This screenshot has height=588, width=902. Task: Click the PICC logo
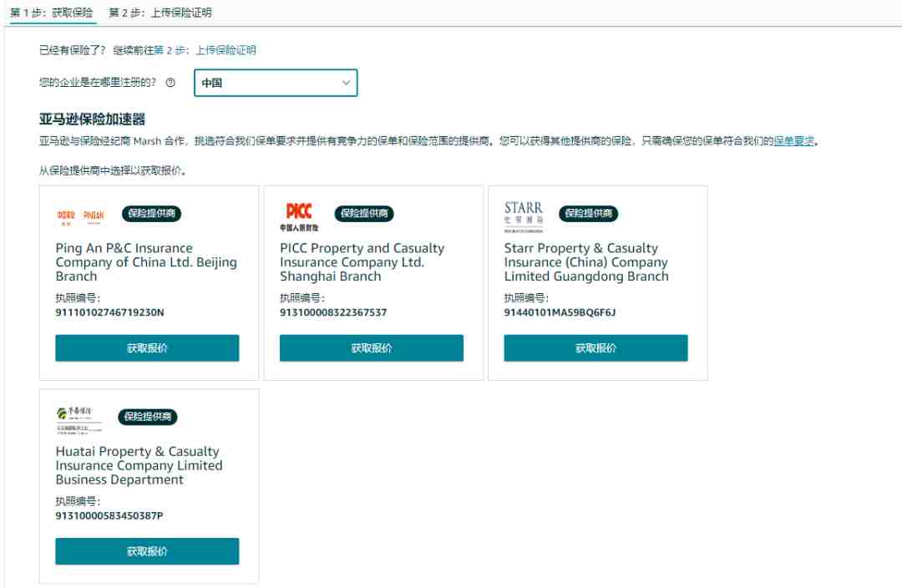click(299, 217)
